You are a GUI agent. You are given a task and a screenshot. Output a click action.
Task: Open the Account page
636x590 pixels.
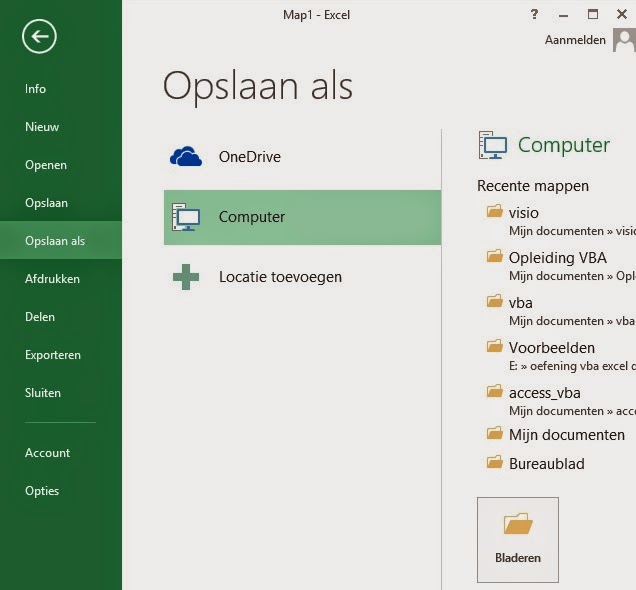coord(47,453)
